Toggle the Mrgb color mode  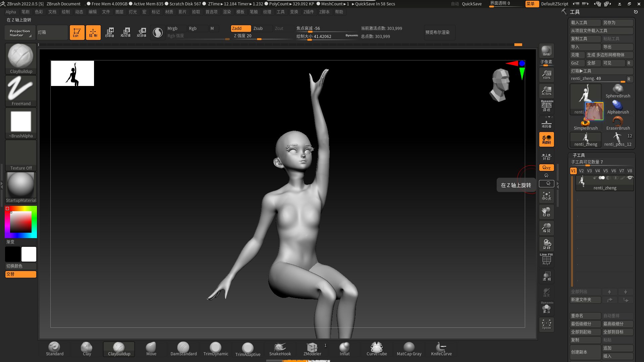click(x=173, y=29)
